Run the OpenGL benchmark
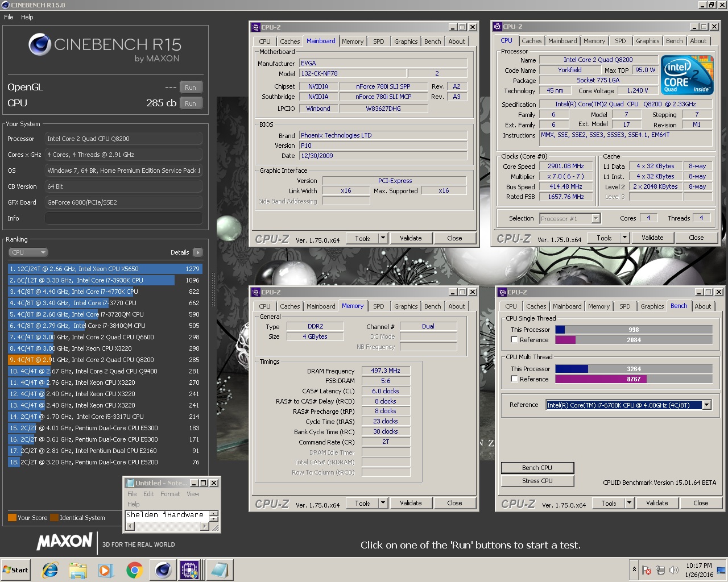Viewport: 728px width, 582px height. coord(191,88)
